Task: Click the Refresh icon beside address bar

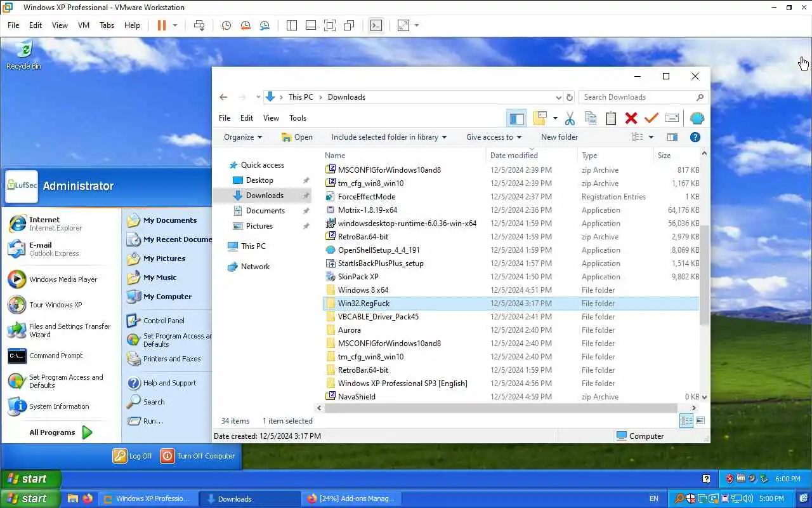Action: pos(569,97)
